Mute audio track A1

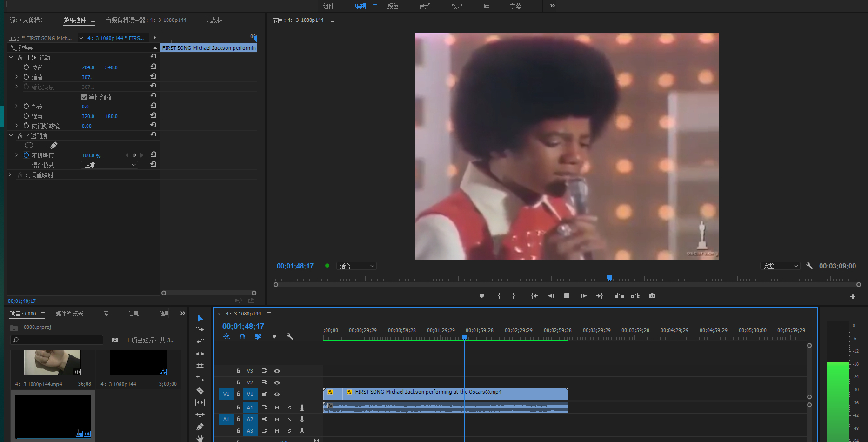click(277, 408)
